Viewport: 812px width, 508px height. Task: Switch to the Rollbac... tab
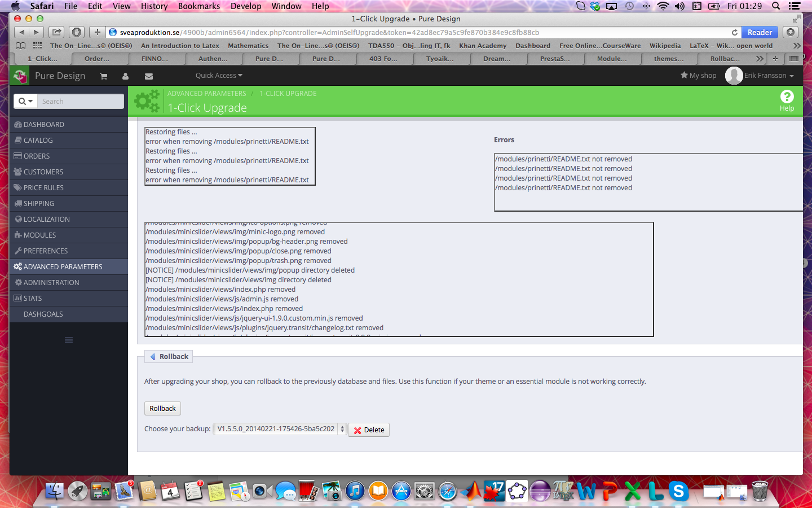[x=725, y=59]
